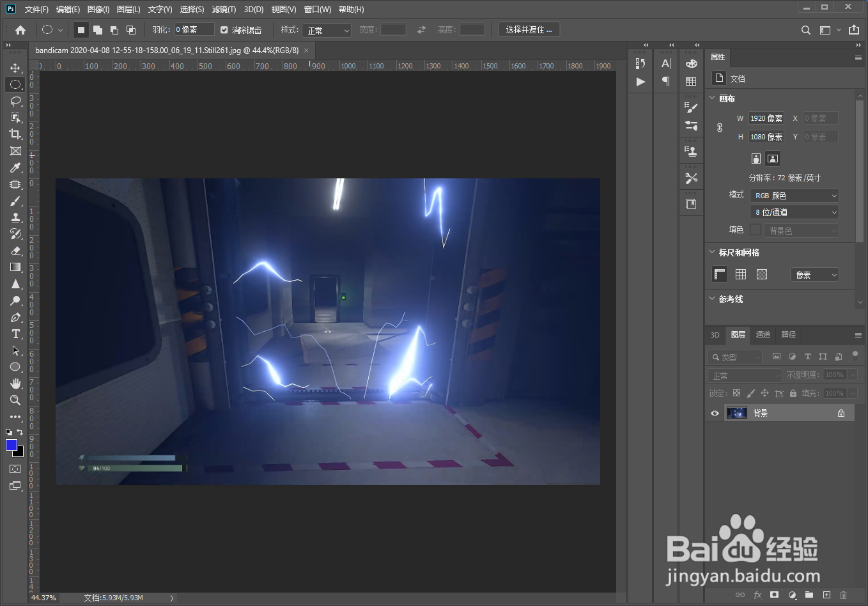Image resolution: width=868 pixels, height=606 pixels.
Task: Select the Eyedropper tool
Action: pyautogui.click(x=15, y=167)
